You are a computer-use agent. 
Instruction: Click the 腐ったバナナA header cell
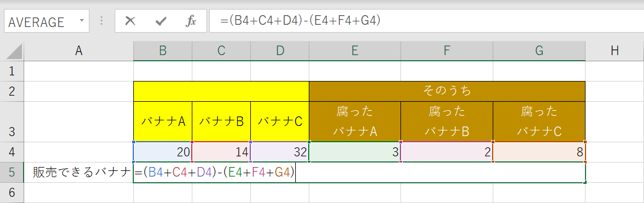(x=355, y=121)
